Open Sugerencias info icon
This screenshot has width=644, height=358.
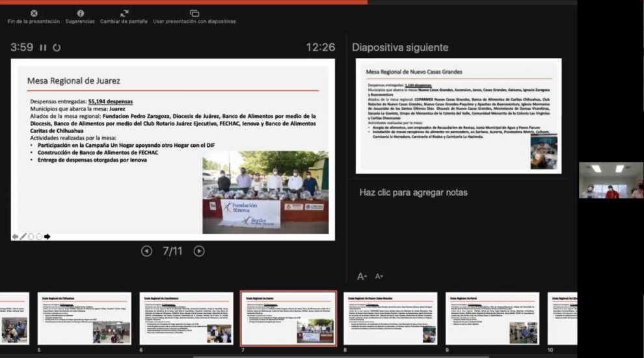(x=80, y=13)
